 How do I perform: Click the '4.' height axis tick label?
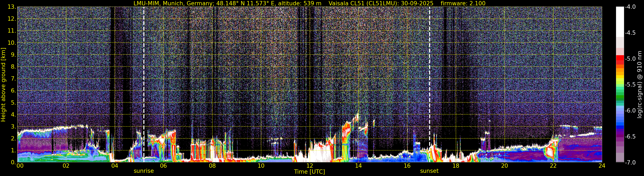[13, 115]
